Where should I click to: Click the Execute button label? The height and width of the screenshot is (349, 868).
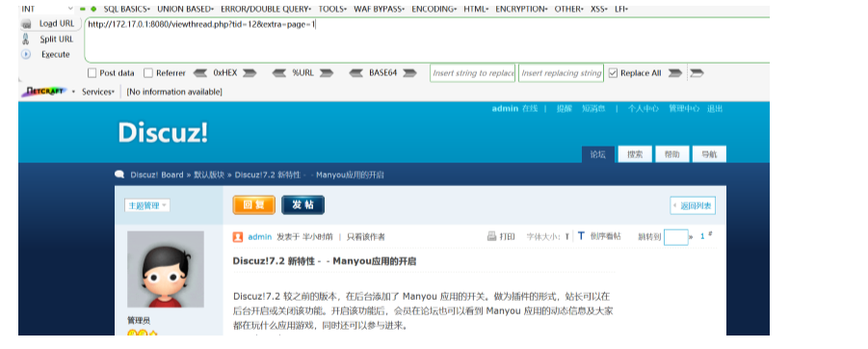[x=56, y=54]
